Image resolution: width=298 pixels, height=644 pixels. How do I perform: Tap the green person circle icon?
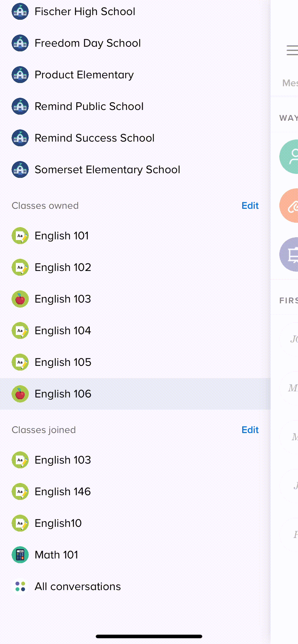click(x=290, y=157)
